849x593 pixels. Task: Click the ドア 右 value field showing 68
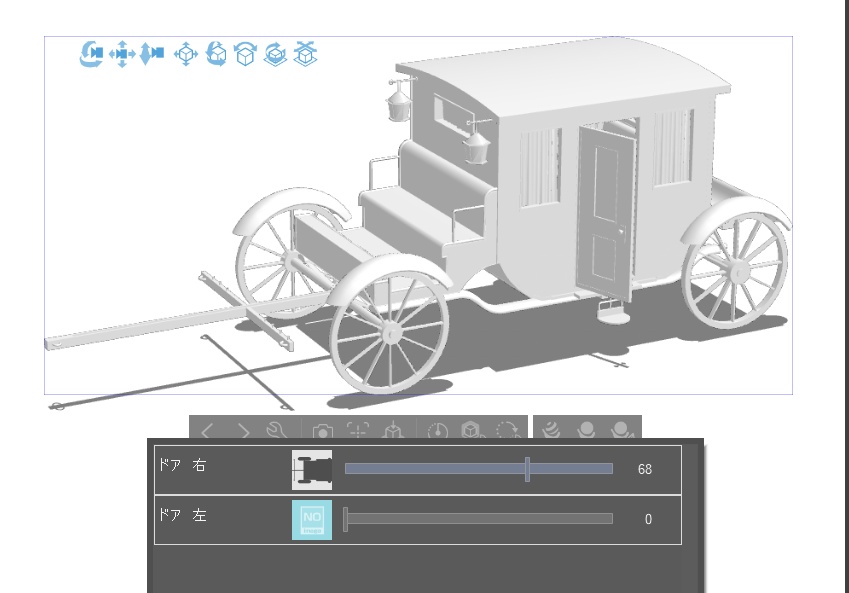pyautogui.click(x=644, y=470)
